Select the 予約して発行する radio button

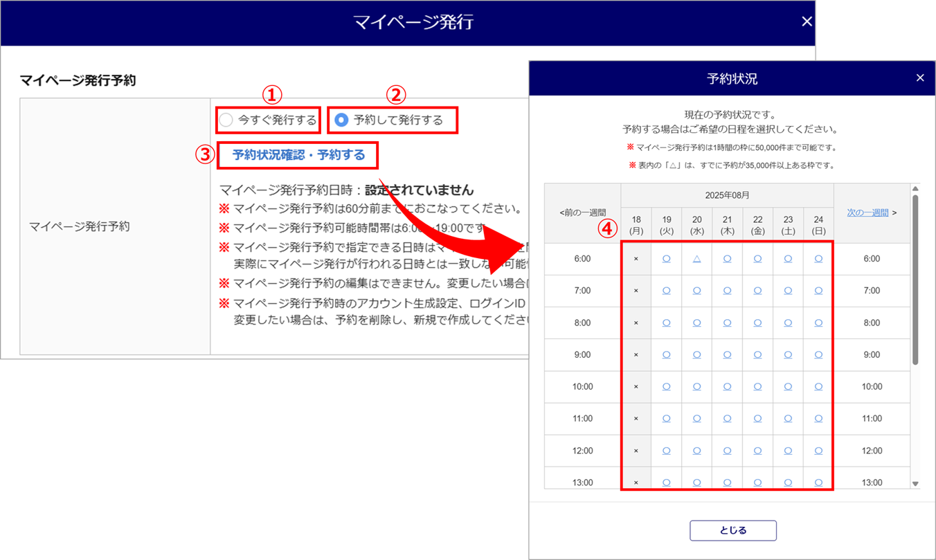coord(341,120)
